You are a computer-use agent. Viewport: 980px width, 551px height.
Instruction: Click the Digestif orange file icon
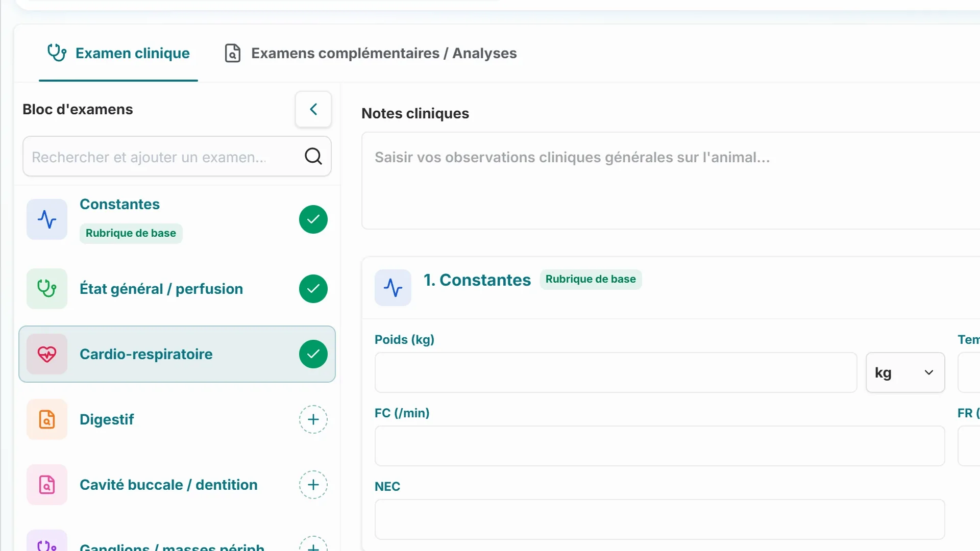pos(47,419)
